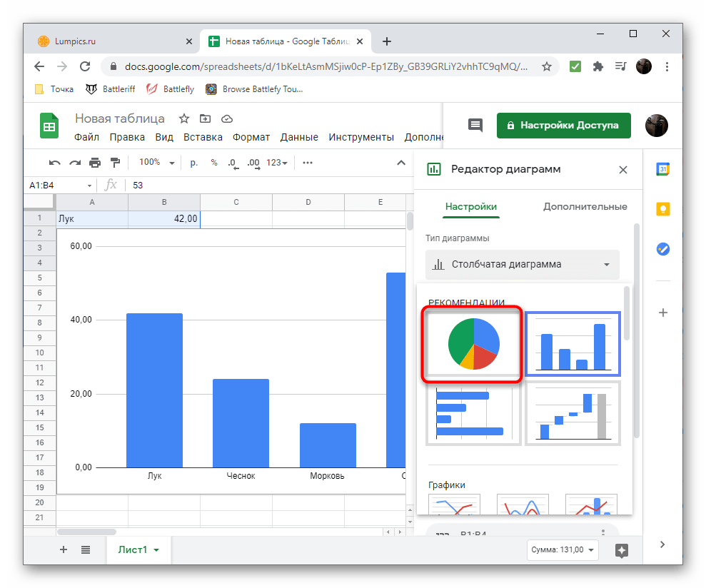Click the Настройки Доступа button

563,125
